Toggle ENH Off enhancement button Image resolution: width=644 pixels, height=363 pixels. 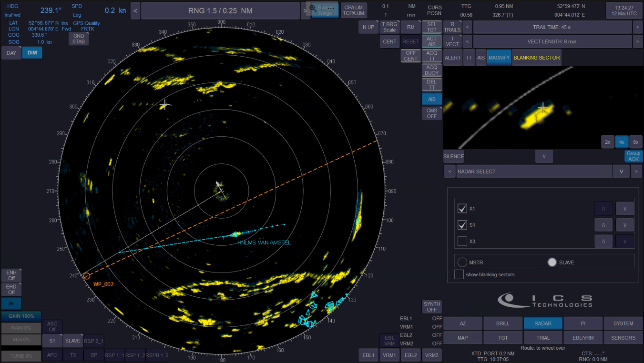tap(11, 275)
